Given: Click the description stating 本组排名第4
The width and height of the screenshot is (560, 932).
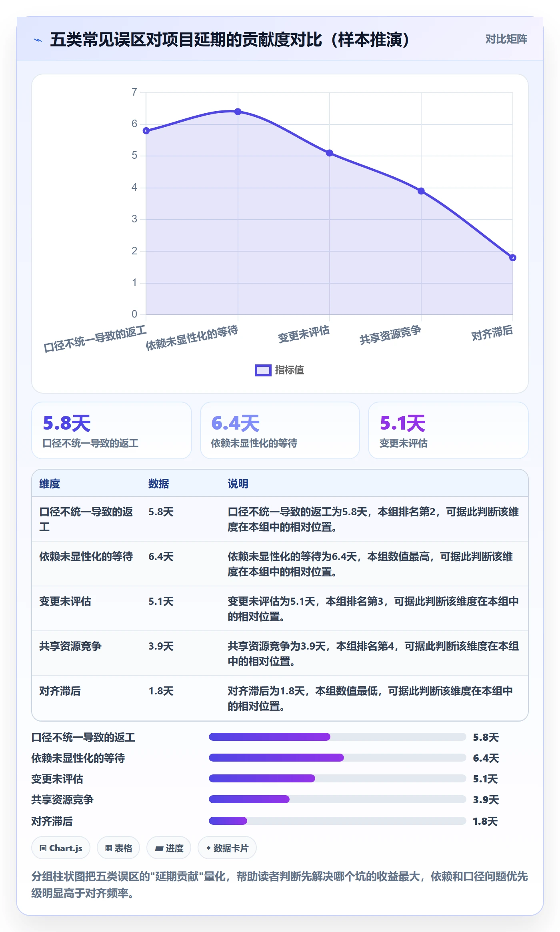Looking at the screenshot, I should click(373, 654).
